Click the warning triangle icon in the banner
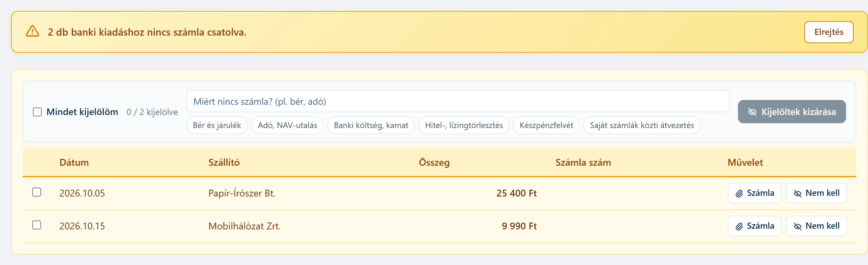Image resolution: width=868 pixels, height=265 pixels. point(33,31)
